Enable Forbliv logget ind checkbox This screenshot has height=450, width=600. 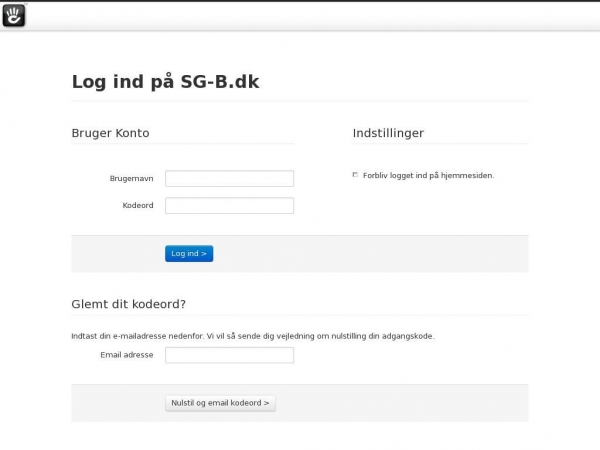point(355,175)
